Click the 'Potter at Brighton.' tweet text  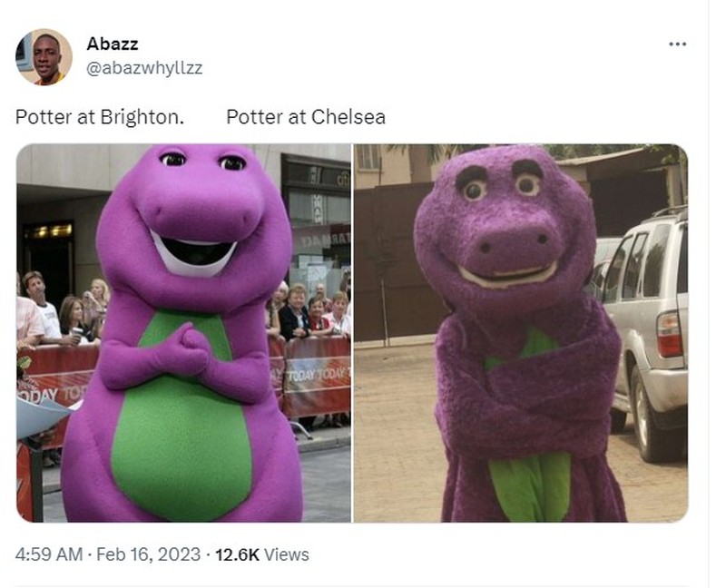click(x=100, y=117)
